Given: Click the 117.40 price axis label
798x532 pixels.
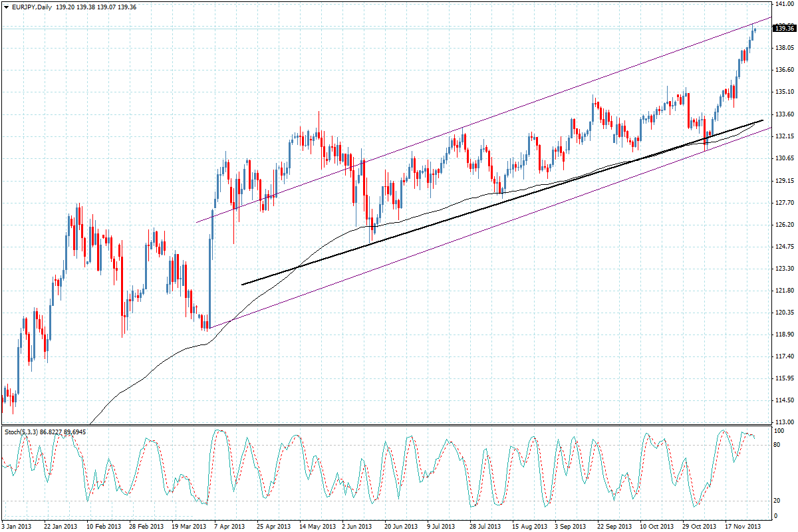Looking at the screenshot, I should (785, 356).
